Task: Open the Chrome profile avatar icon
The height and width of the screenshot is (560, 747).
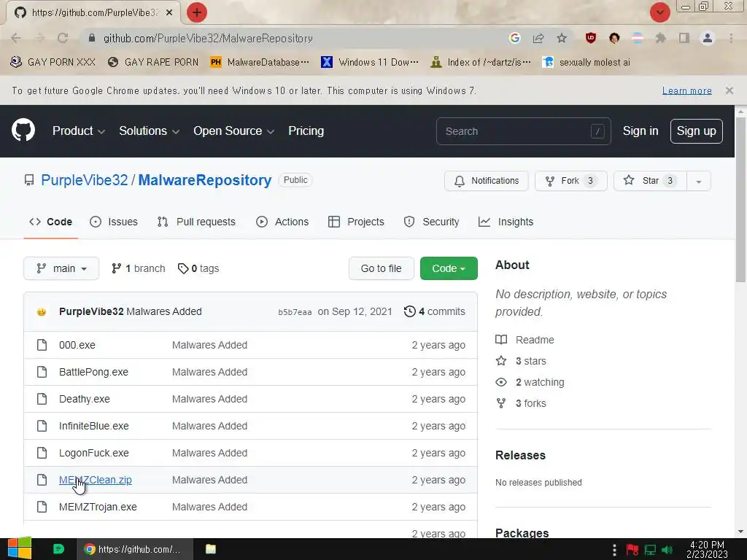Action: [x=708, y=38]
